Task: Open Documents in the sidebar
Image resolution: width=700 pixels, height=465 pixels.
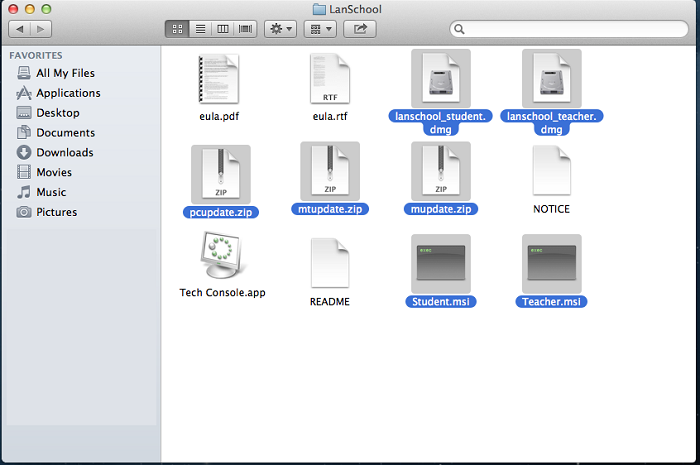Action: point(65,133)
